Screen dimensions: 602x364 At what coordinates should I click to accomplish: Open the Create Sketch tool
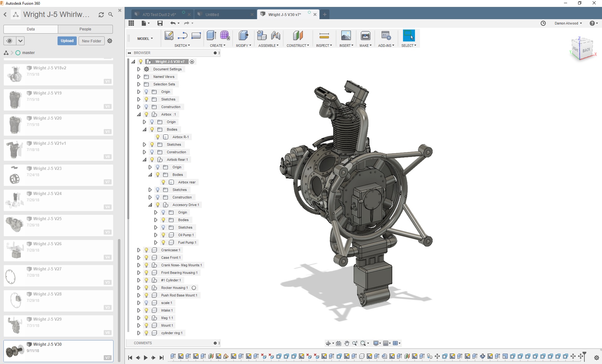point(169,35)
